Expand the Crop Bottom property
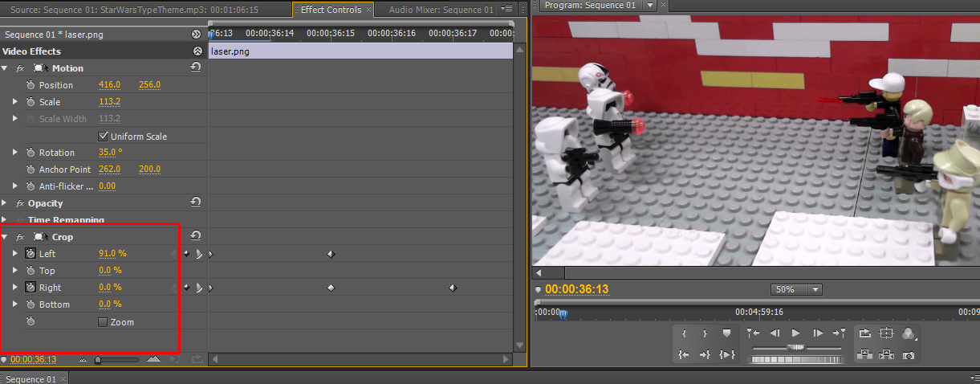Image resolution: width=980 pixels, height=384 pixels. pyautogui.click(x=15, y=304)
